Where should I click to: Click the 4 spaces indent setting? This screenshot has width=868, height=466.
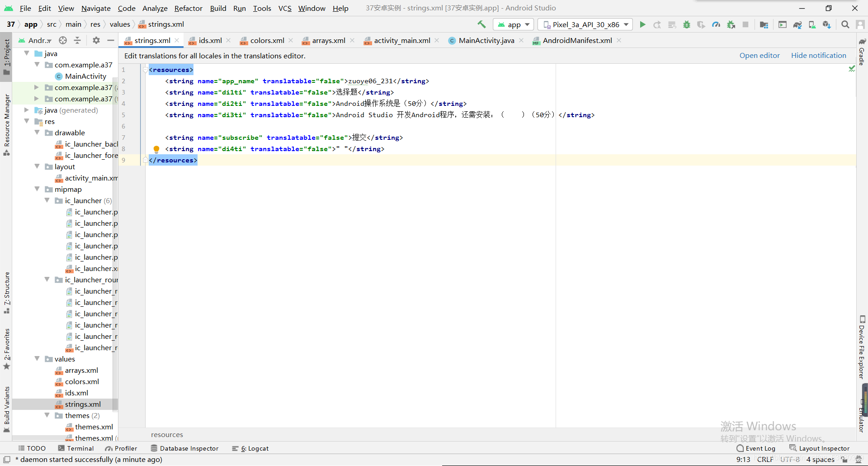point(820,459)
